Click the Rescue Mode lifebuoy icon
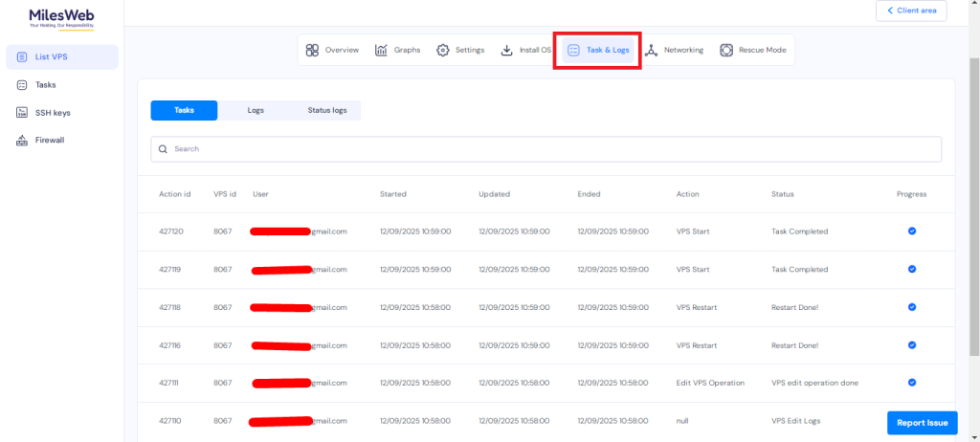Viewport: 980px width, 442px height. [x=726, y=50]
